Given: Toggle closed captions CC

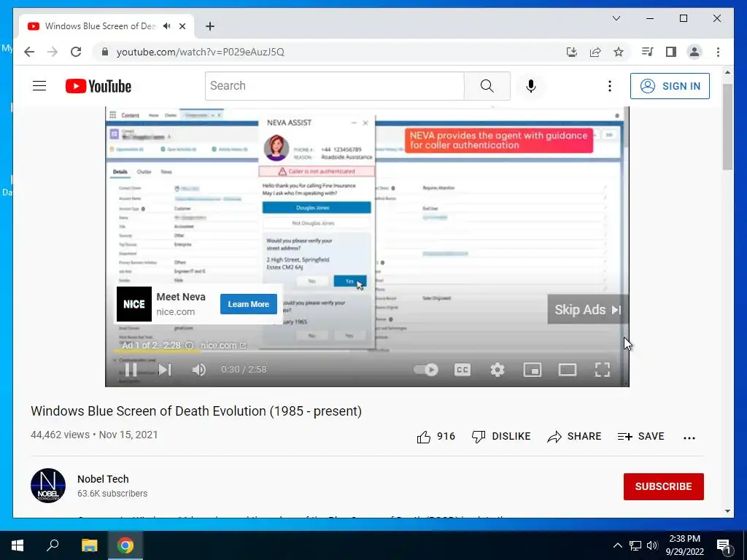Looking at the screenshot, I should pos(462,370).
